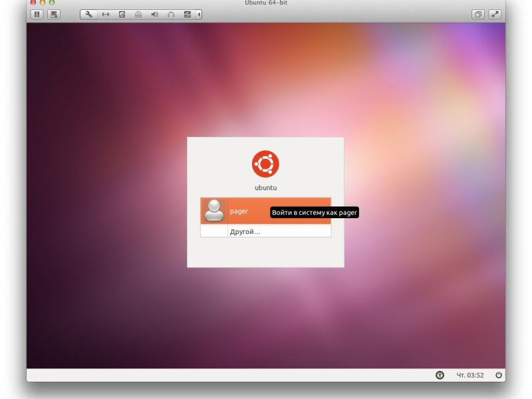Open virtual machine settings wrench icon
The image size is (532, 399).
[89, 15]
